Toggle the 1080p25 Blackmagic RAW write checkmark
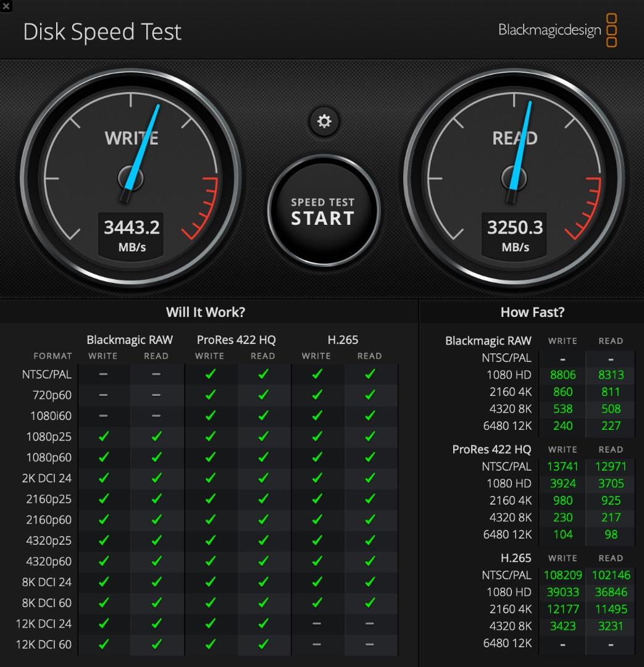Screen dimensions: 644x667 pyautogui.click(x=103, y=437)
